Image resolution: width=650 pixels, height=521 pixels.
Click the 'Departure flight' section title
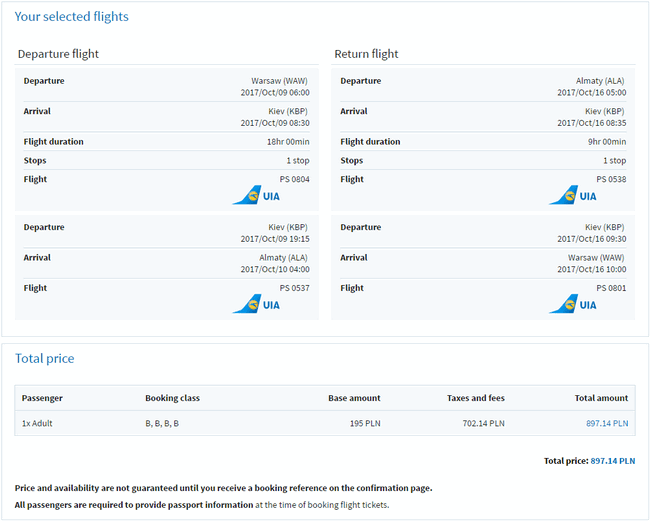(58, 54)
